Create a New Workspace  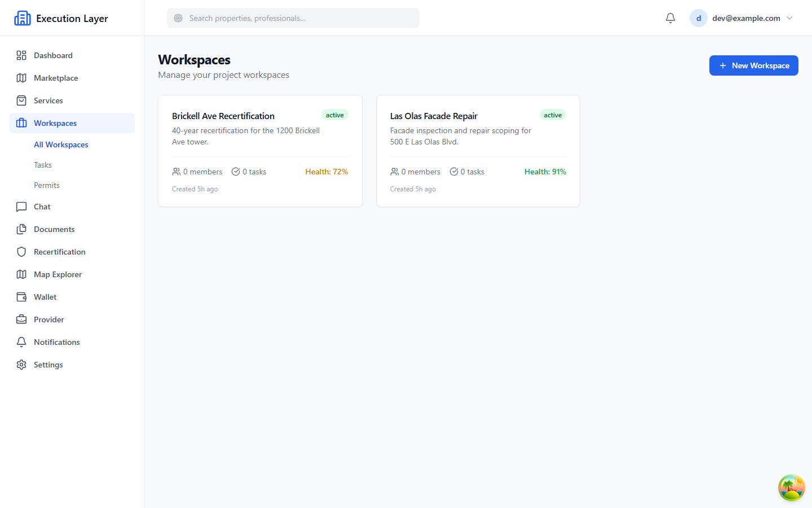(x=754, y=65)
